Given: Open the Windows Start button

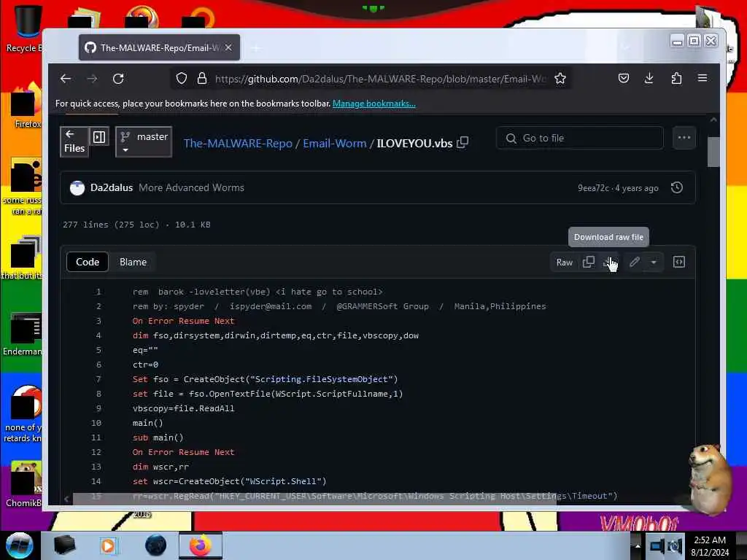Looking at the screenshot, I should coord(20,545).
